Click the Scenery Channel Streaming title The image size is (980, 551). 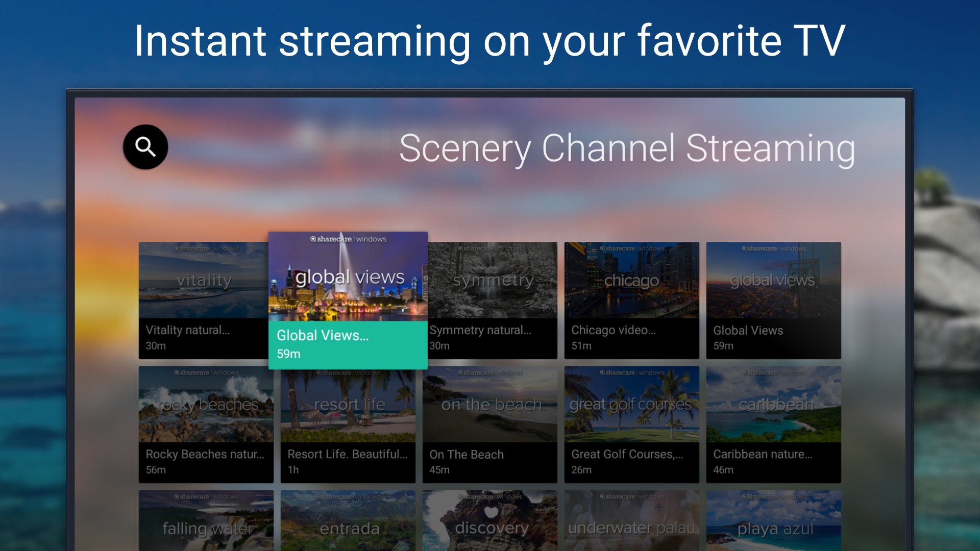627,149
